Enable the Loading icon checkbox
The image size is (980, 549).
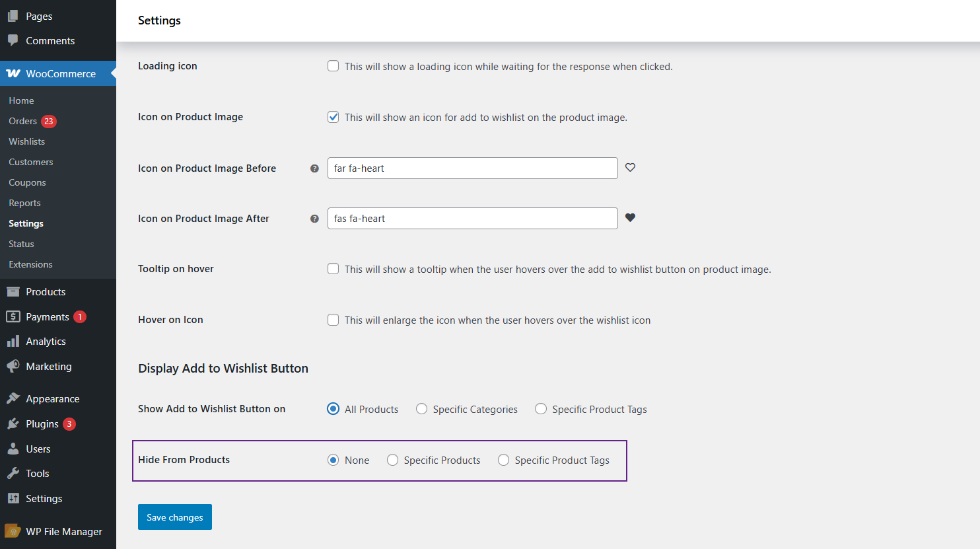[x=333, y=66]
